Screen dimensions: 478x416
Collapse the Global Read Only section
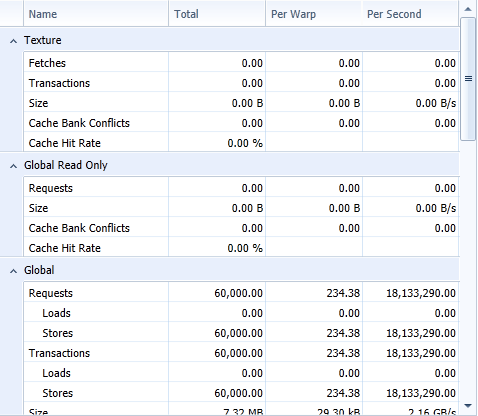13,166
